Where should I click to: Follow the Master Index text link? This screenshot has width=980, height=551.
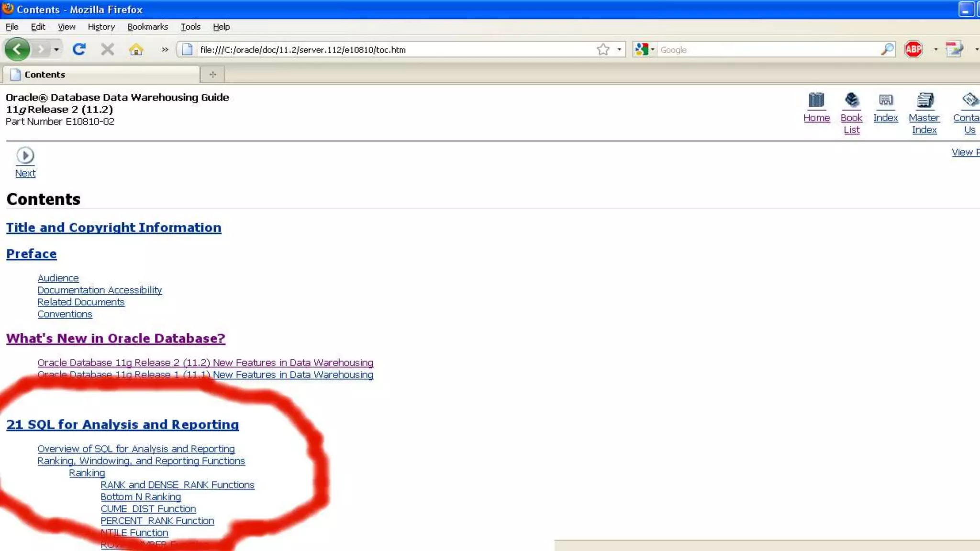pos(924,123)
